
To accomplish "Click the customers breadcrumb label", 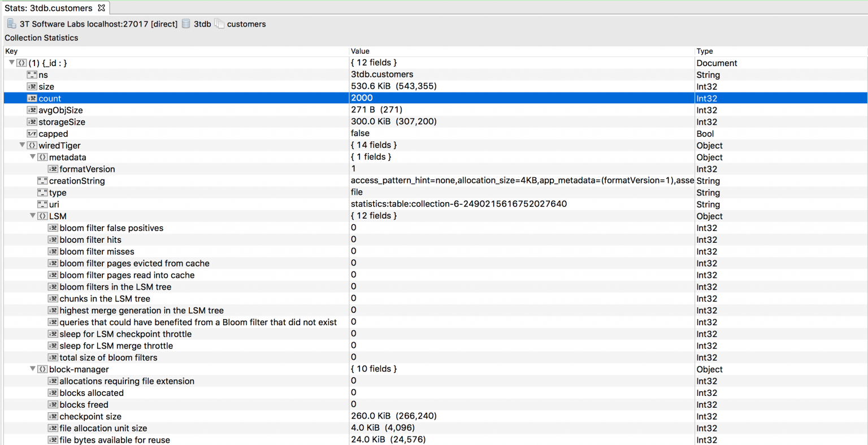I will (x=246, y=24).
